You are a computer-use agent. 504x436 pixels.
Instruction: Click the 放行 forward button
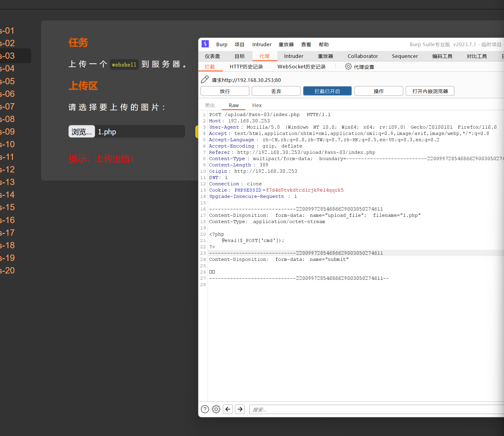pyautogui.click(x=225, y=91)
